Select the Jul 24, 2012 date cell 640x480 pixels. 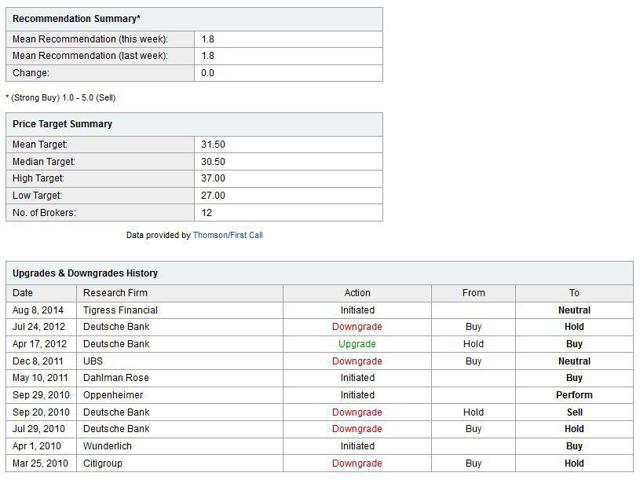click(39, 327)
